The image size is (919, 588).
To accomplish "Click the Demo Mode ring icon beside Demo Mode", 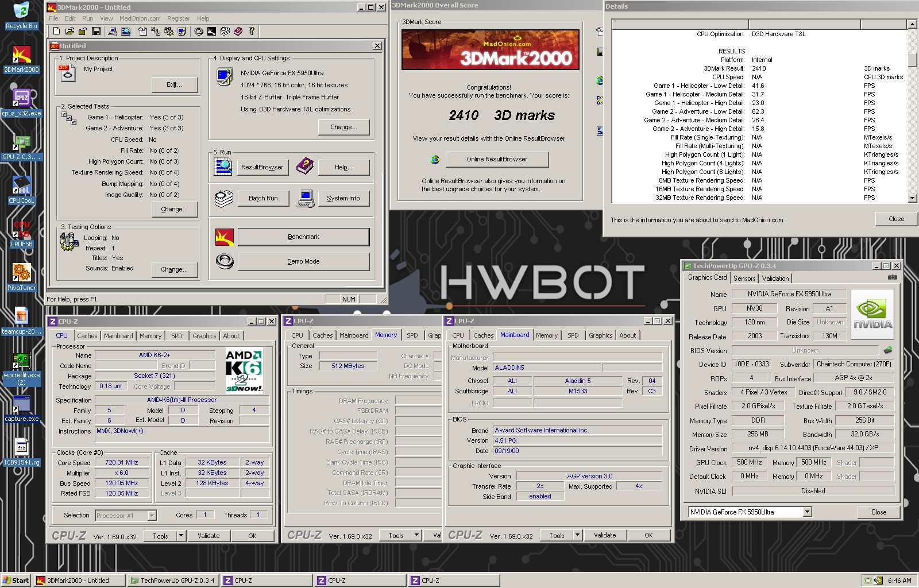I will point(224,261).
